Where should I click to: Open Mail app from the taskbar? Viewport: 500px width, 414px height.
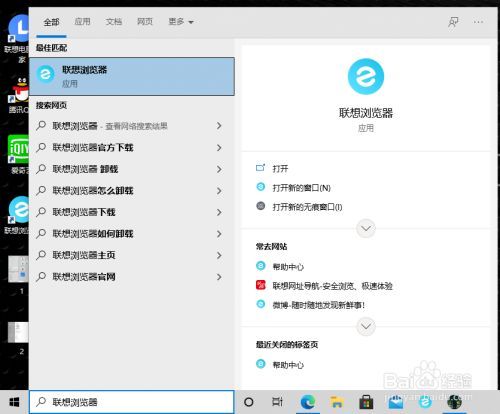point(396,402)
